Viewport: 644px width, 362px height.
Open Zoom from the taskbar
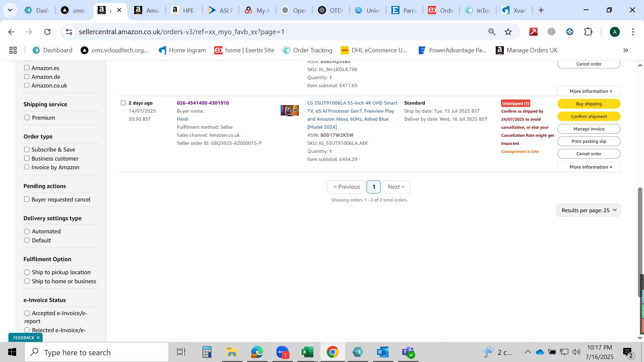pos(283,352)
